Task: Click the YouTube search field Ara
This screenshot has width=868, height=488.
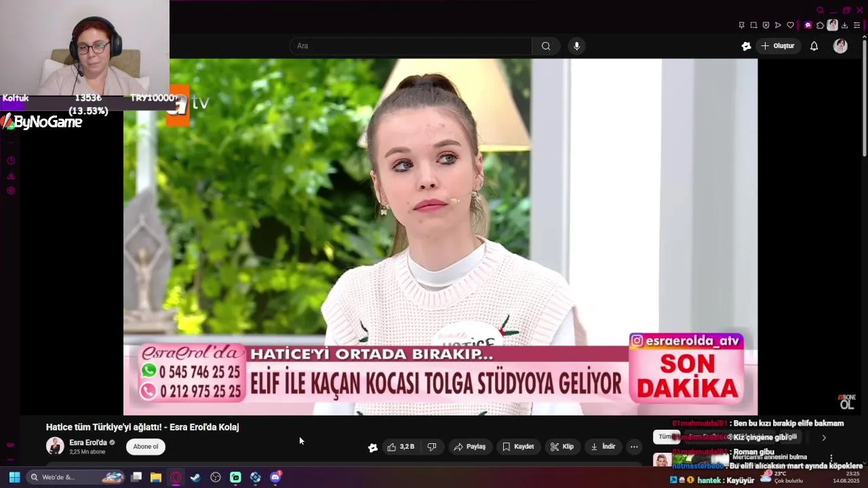Action: 411,46
